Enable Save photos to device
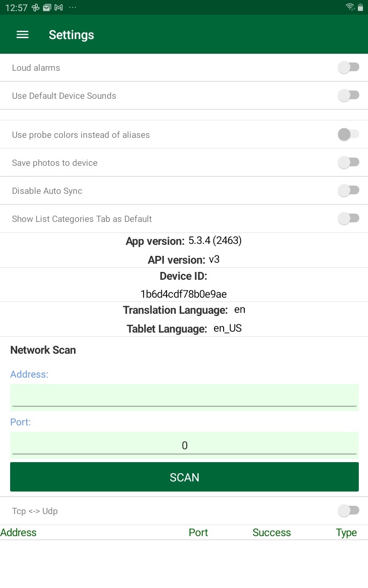Image resolution: width=368 pixels, height=588 pixels. 349,162
